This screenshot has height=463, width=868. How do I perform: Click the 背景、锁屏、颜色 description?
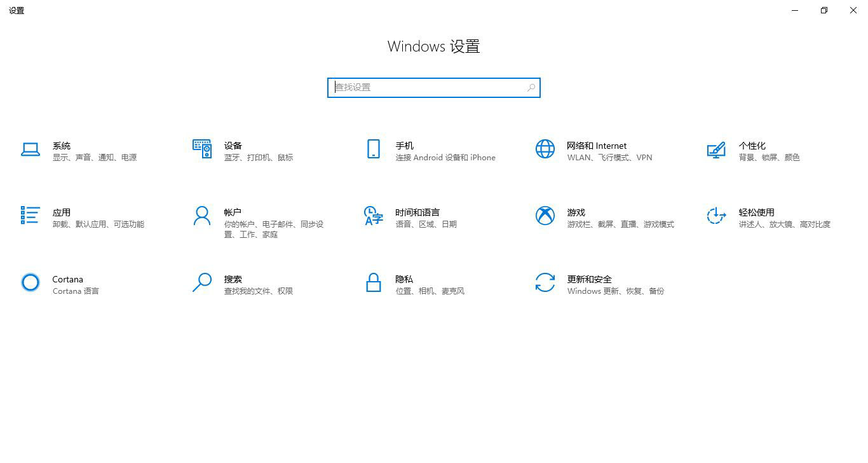[770, 158]
